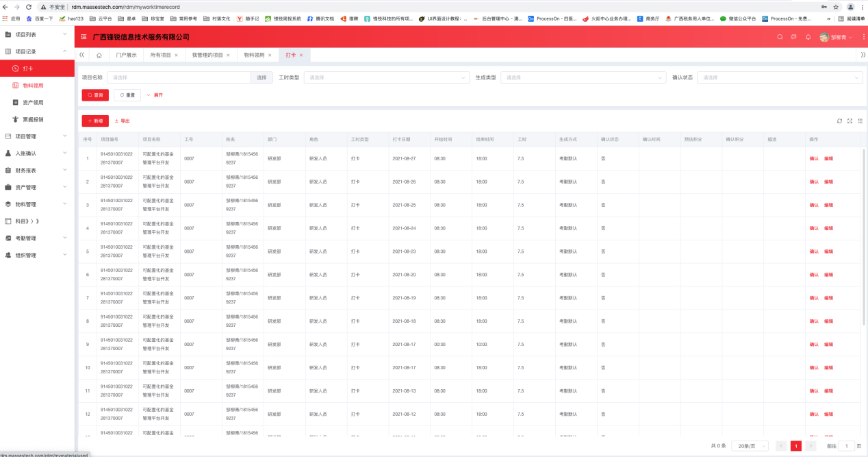Click the home icon tab
The height and width of the screenshot is (457, 868).
99,55
